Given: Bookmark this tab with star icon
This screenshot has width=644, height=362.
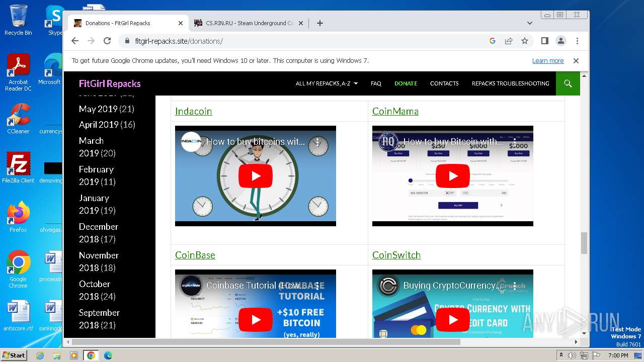Looking at the screenshot, I should tap(525, 41).
